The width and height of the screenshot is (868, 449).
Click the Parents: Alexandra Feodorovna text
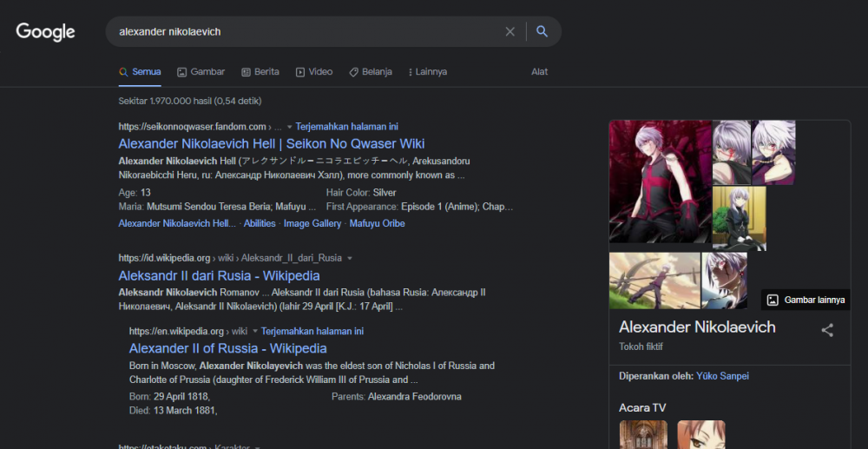397,396
